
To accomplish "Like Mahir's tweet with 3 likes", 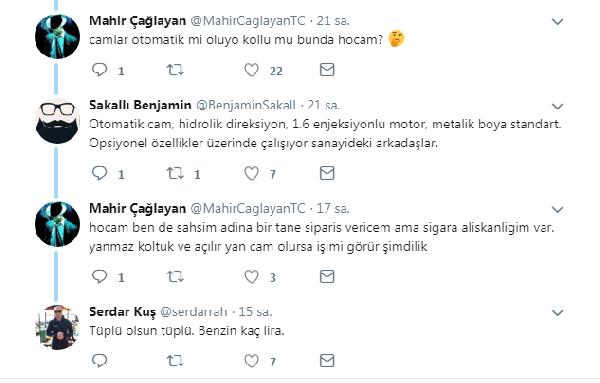I will (x=251, y=276).
